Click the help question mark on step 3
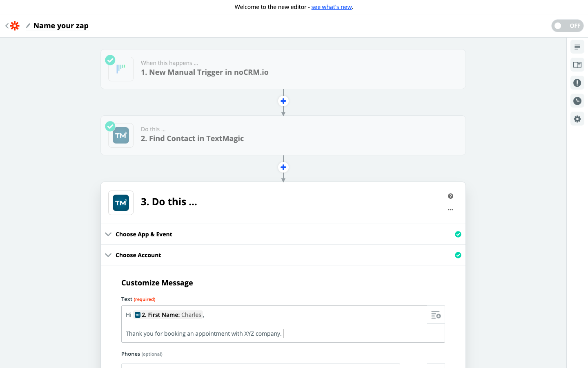This screenshot has width=588, height=368. click(450, 196)
